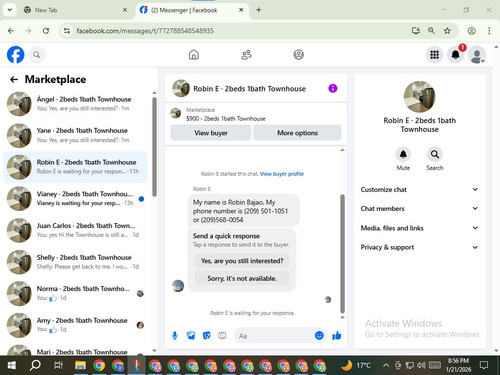This screenshot has height=375, width=500.
Task: Open the Windows Start menu
Action: [x=12, y=365]
